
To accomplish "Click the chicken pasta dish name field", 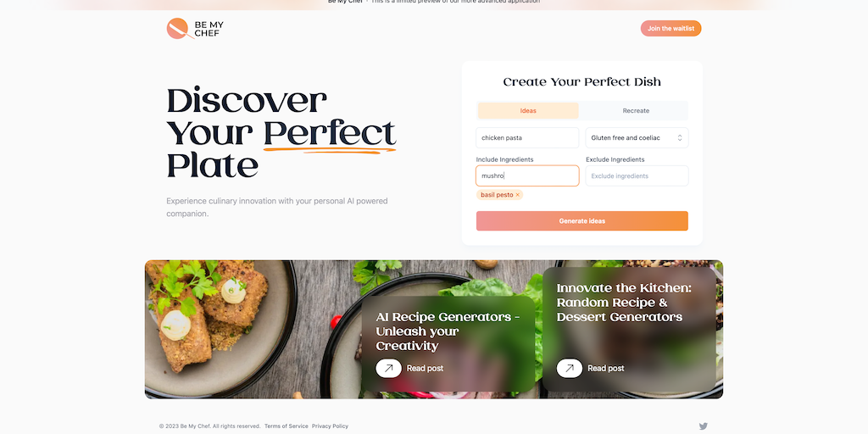I will coord(527,138).
